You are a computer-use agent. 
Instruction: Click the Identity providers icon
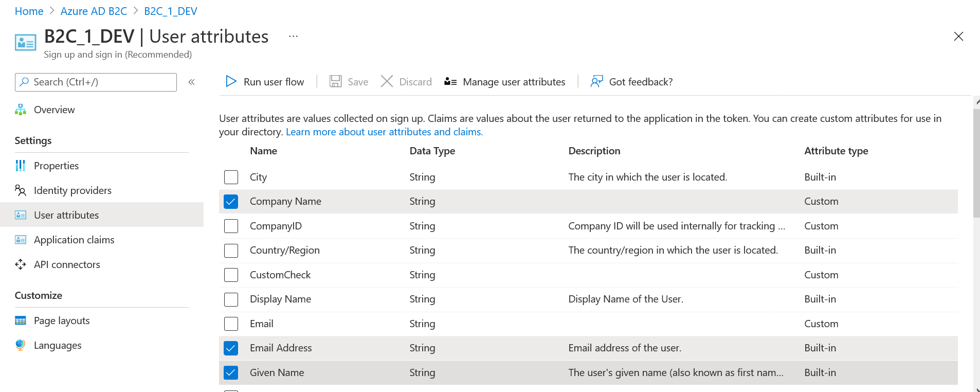21,190
